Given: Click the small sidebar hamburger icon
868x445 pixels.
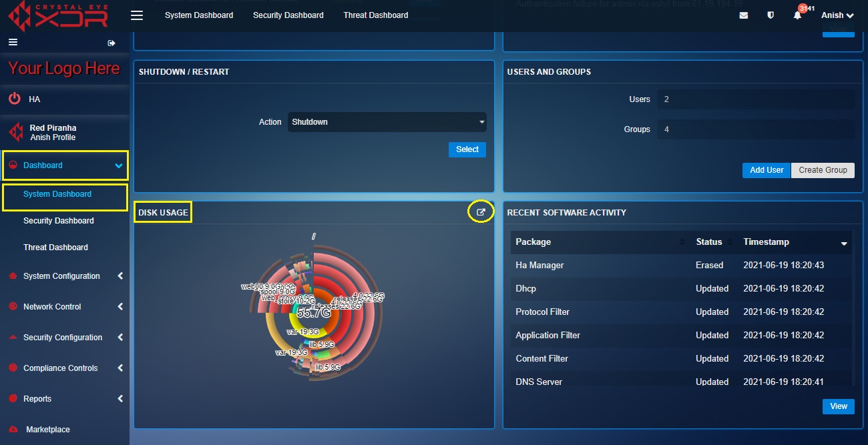Looking at the screenshot, I should [x=12, y=42].
